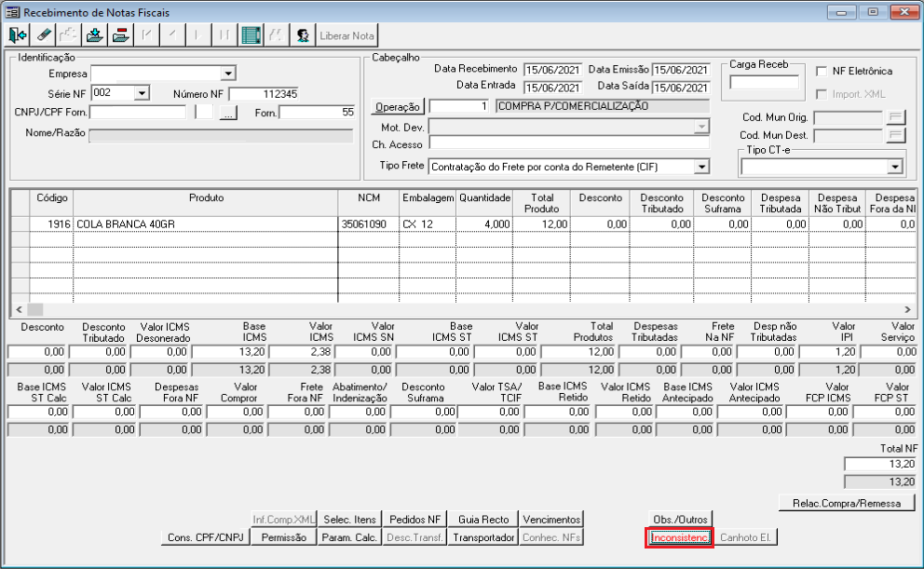Open the Mot. Dev. dropdown
Screen dimensions: 924x569
coord(701,127)
